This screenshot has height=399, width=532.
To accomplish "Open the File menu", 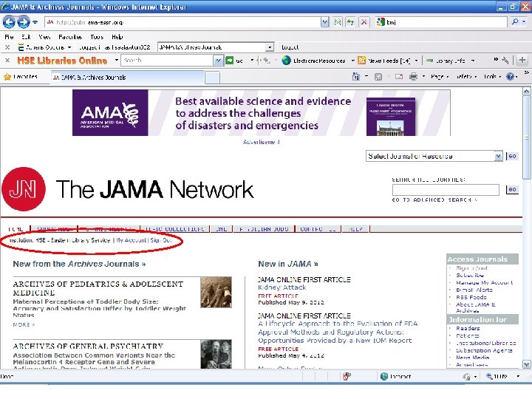I will click(x=9, y=37).
